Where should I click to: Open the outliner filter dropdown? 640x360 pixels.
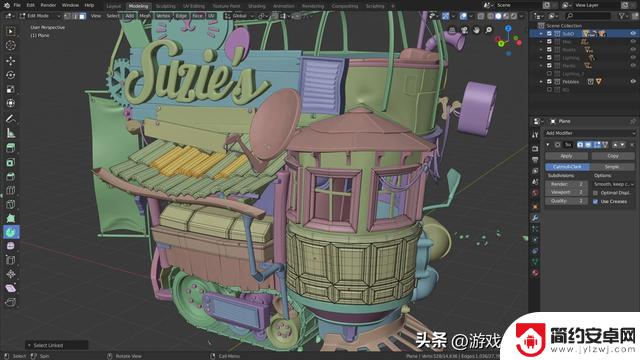tap(624, 16)
